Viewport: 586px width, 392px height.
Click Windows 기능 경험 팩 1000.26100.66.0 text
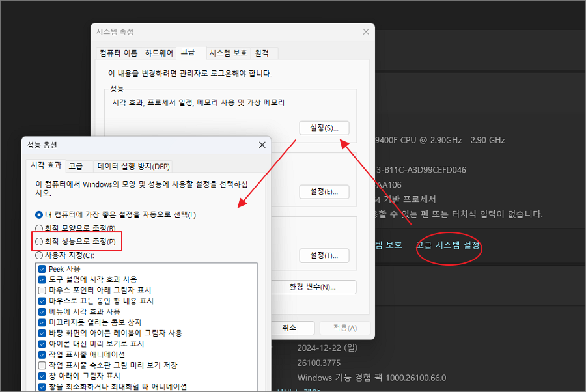pyautogui.click(x=372, y=378)
